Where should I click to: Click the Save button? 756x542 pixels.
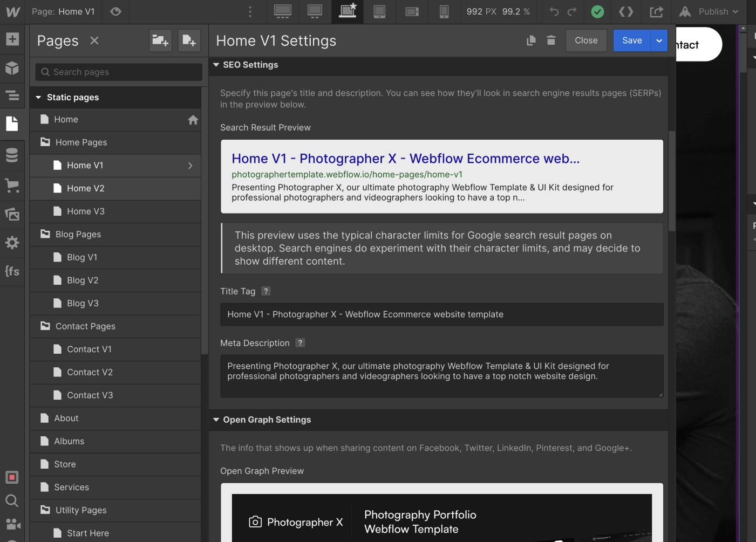[x=632, y=40]
